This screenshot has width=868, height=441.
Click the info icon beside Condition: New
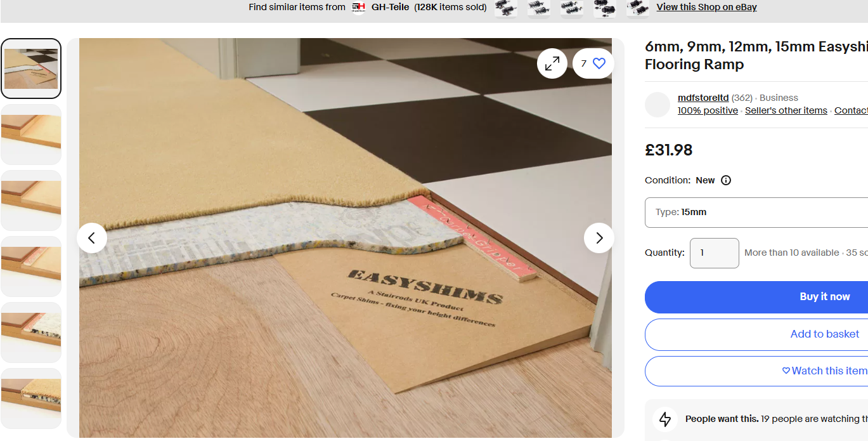coord(726,180)
